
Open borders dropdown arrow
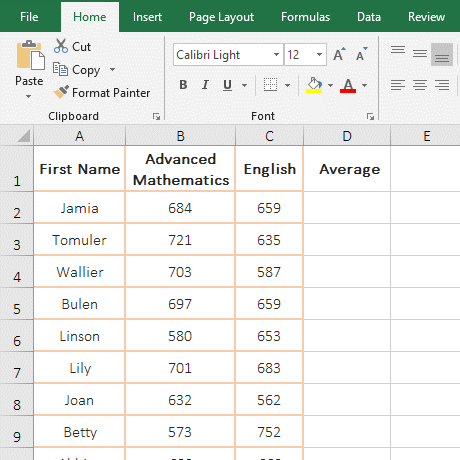point(287,85)
